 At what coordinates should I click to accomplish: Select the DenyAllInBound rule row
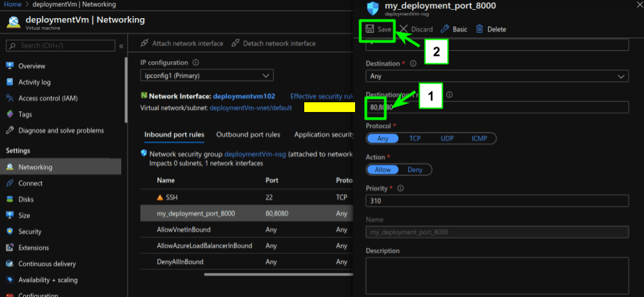[x=246, y=262]
